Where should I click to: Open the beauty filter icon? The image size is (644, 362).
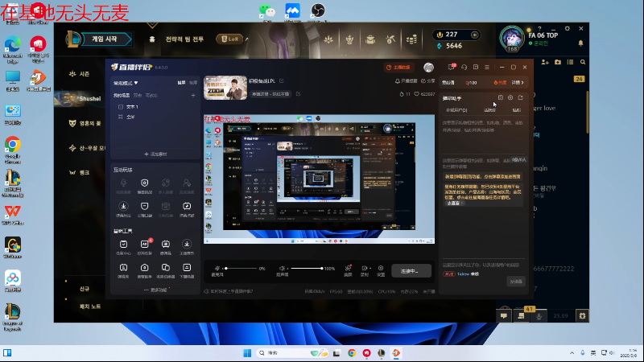(x=348, y=270)
